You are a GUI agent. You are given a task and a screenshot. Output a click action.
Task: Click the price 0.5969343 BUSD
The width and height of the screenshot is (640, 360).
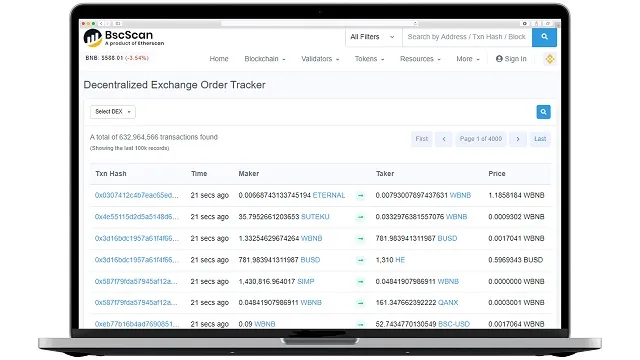[516, 260]
